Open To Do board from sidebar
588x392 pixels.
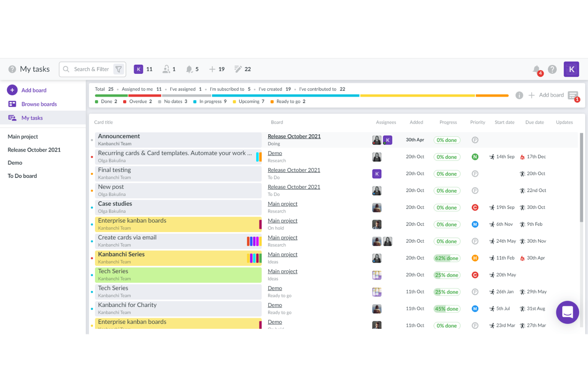(22, 176)
